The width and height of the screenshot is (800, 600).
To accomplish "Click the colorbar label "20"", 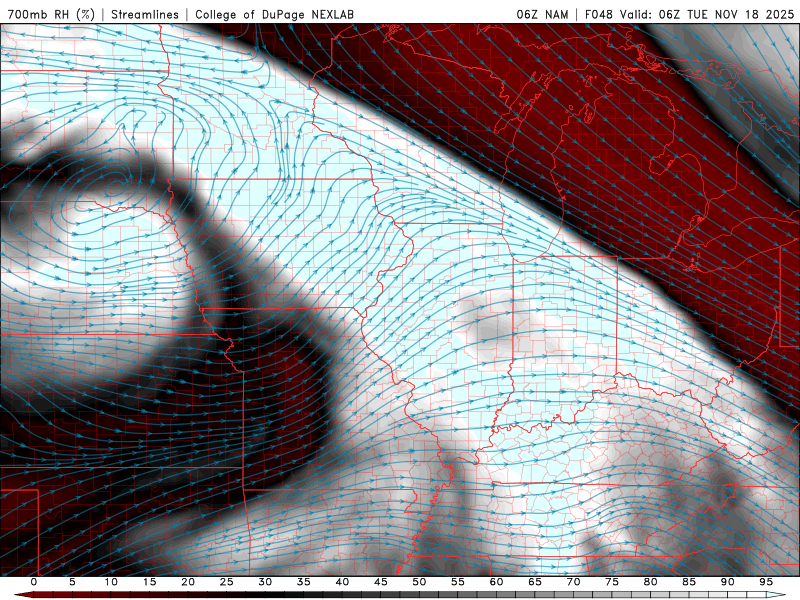I will point(188,582).
